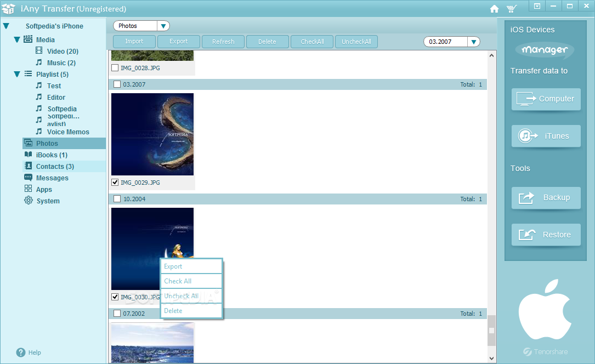Click the Editor playlist note icon
Screen dimensions: 595x364
39,96
